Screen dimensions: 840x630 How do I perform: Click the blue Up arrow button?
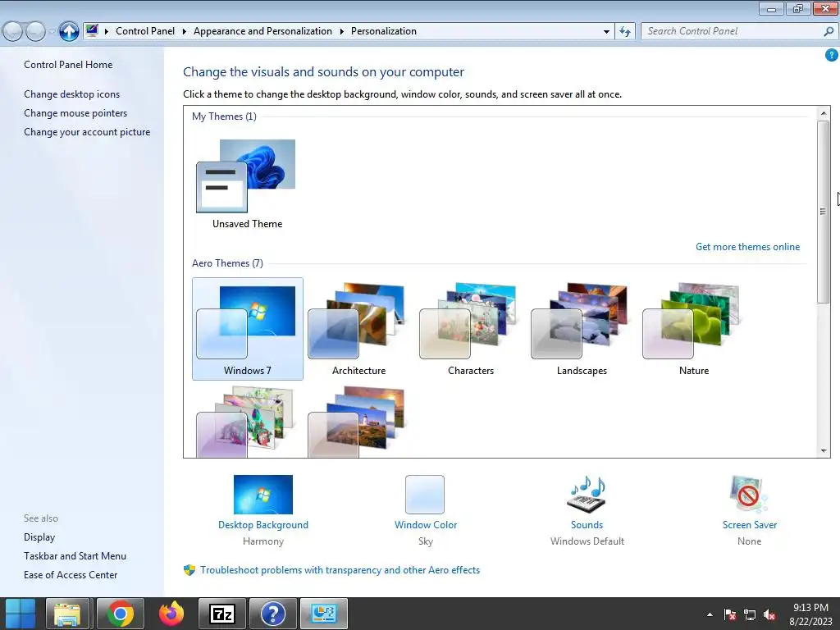[69, 32]
